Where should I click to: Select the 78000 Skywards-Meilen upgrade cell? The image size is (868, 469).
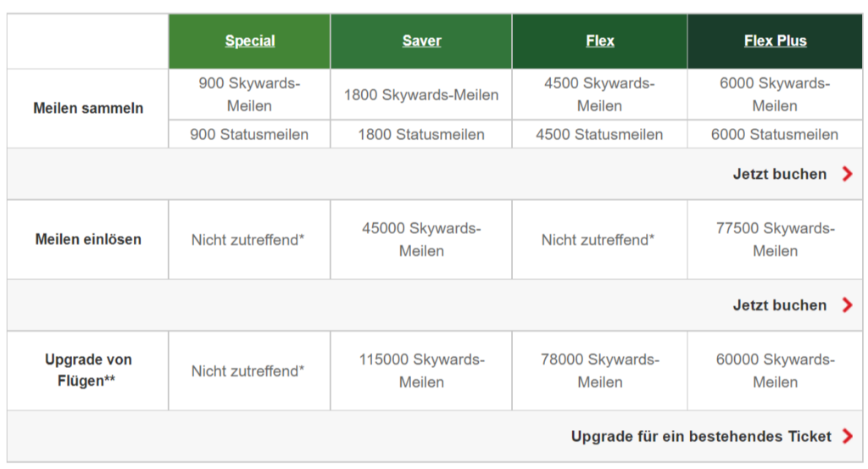pos(599,371)
